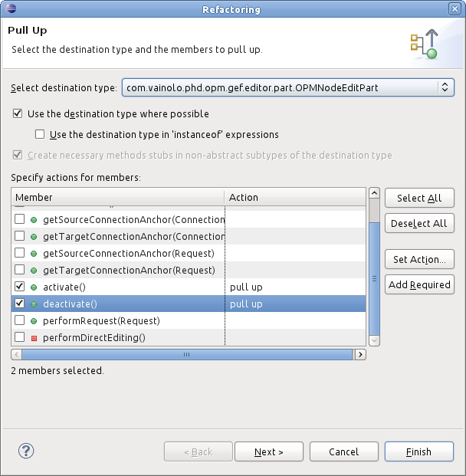The height and width of the screenshot is (476, 466).
Task: Open the help question mark icon
Action: tap(26, 451)
